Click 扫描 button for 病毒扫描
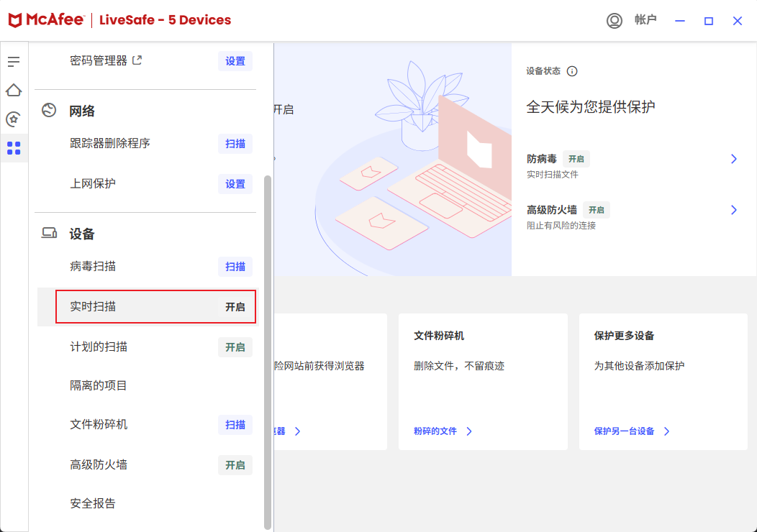Viewport: 757px width, 532px height. pyautogui.click(x=235, y=267)
